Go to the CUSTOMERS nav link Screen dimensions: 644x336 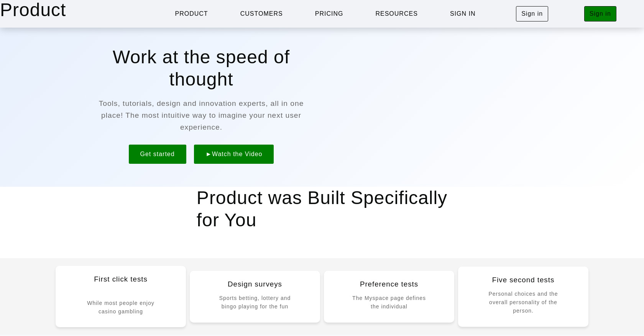coord(261,14)
